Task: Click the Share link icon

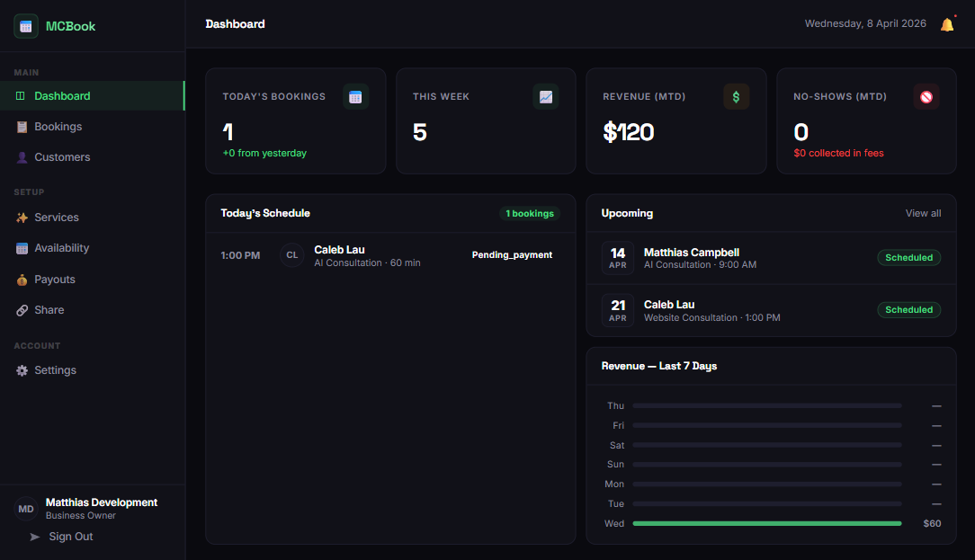Action: coord(22,309)
